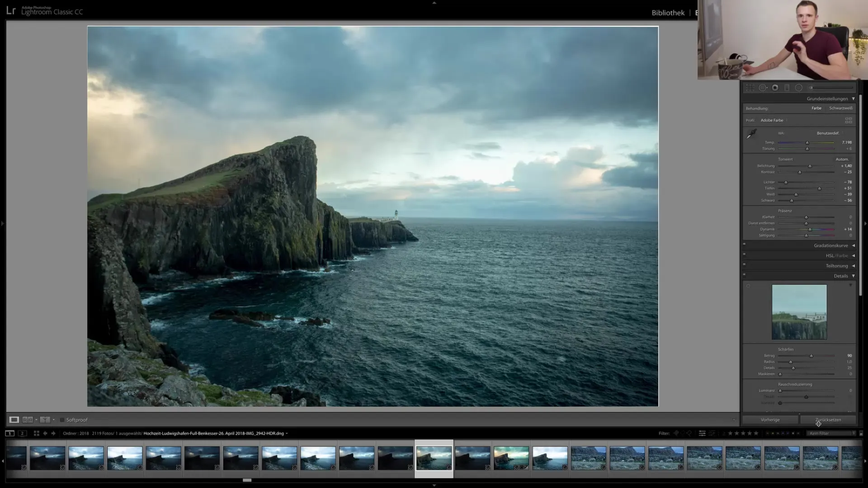
Task: Switch to Loupe view mode
Action: 14,420
